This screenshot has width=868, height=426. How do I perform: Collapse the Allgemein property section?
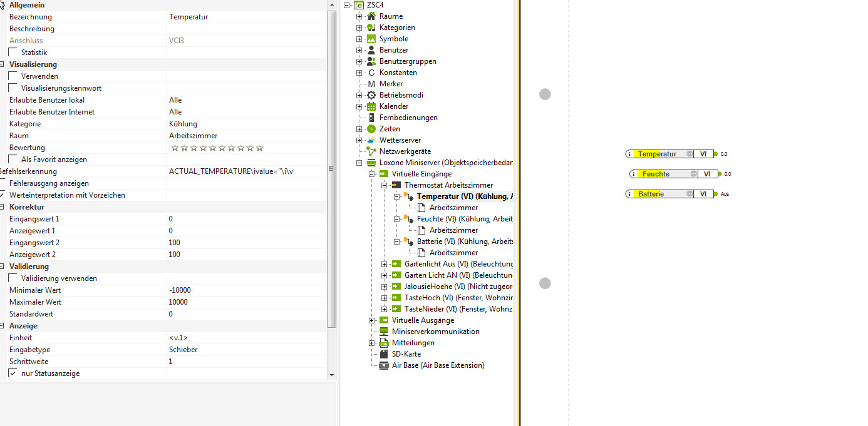tap(3, 5)
